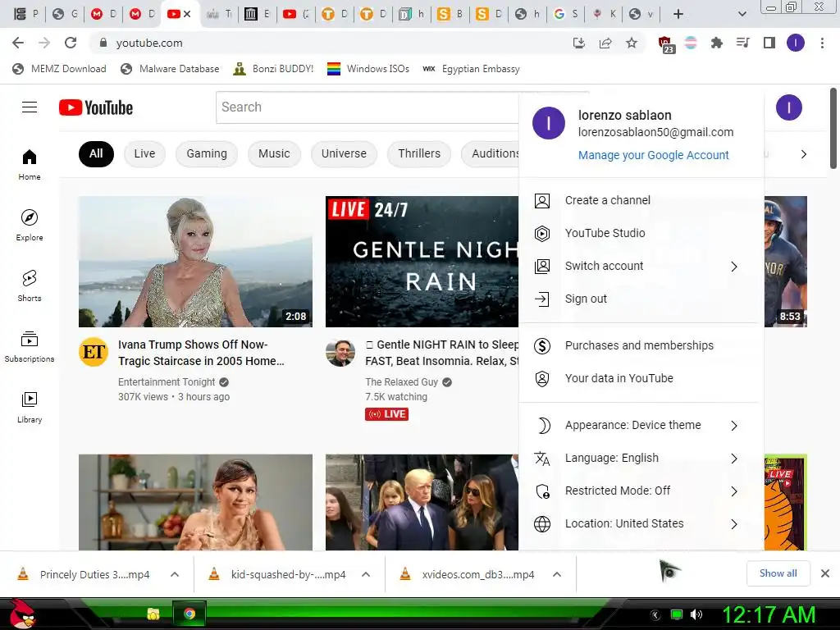Screen dimensions: 840x630
Task: Open the MEMZ Download bookmark
Action: (59, 69)
